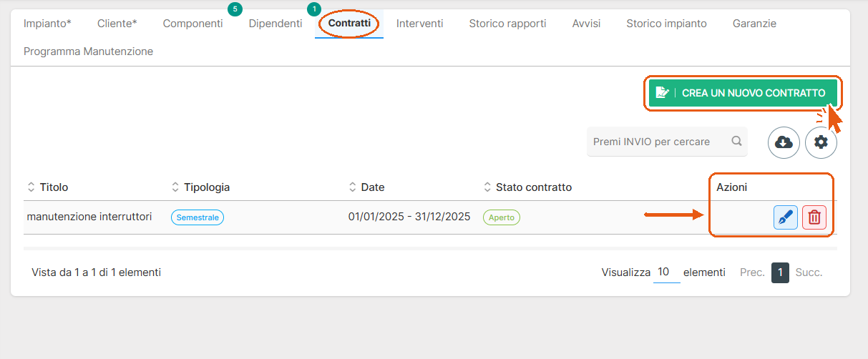Click CREA UN NUOVO CONTRATTO button
Screen dimensions: 868x359
point(743,93)
